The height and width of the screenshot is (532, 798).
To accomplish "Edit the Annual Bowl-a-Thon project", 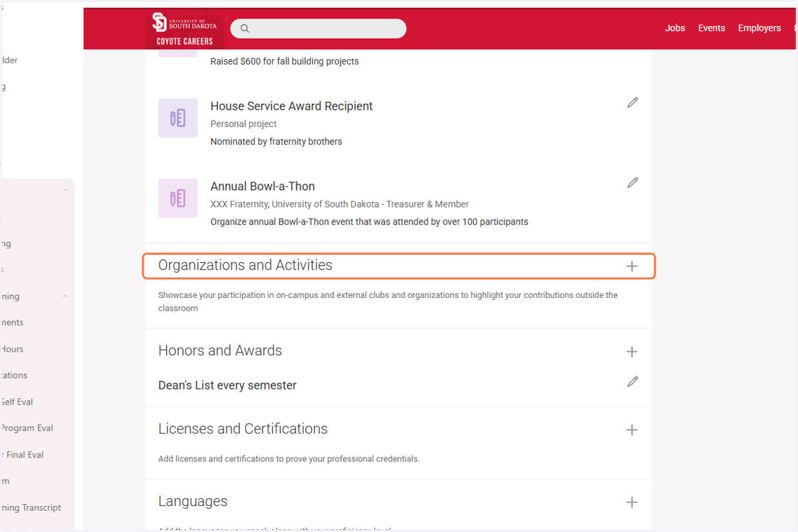I will tap(632, 182).
